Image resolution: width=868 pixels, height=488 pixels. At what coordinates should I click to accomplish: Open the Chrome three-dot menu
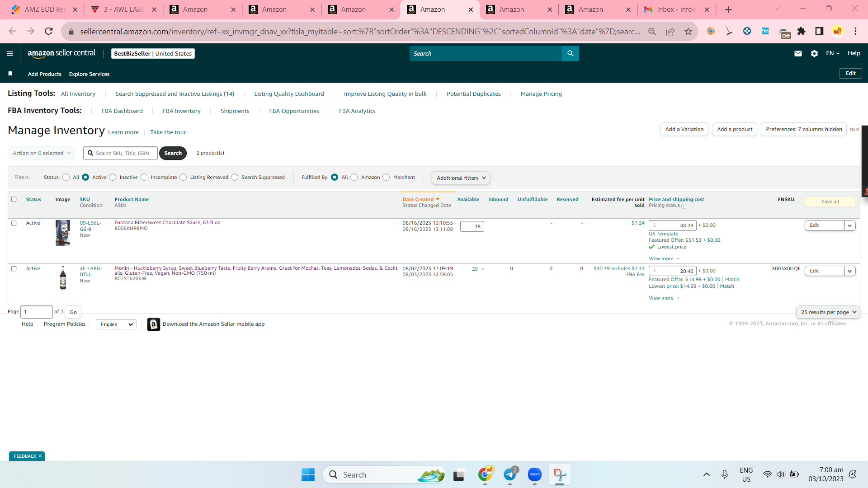(855, 31)
